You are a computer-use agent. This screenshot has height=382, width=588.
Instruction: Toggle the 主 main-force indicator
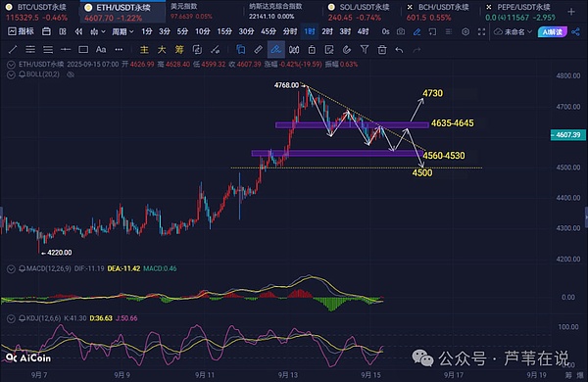coord(144,50)
